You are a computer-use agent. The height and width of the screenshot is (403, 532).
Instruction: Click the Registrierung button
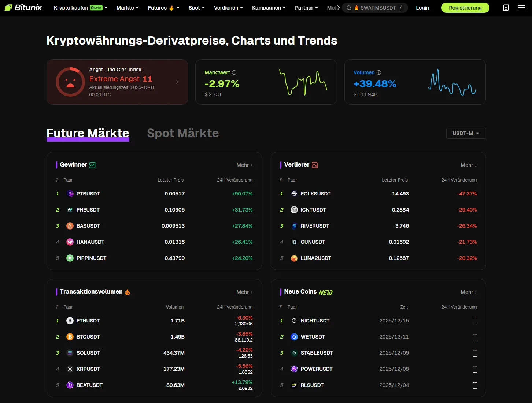coord(465,8)
